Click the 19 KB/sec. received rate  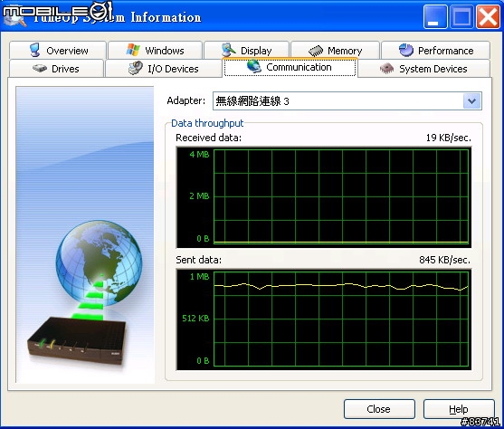pyautogui.click(x=449, y=138)
